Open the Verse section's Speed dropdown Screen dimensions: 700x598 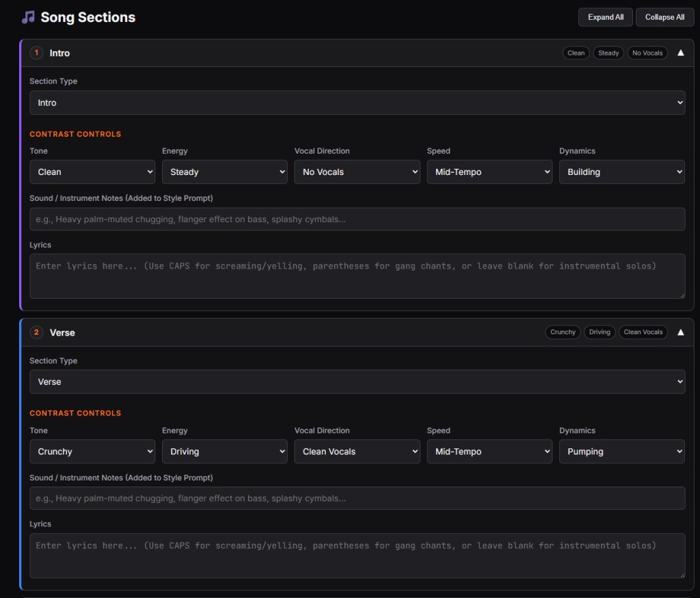(489, 452)
